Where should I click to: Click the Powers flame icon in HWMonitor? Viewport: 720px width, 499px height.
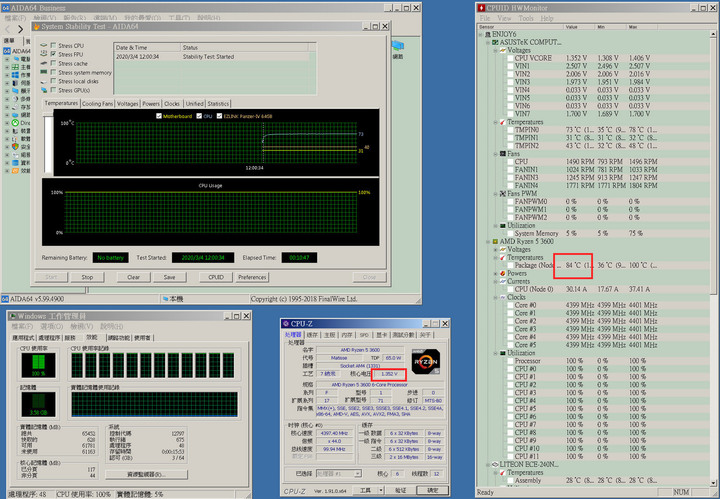pos(503,273)
